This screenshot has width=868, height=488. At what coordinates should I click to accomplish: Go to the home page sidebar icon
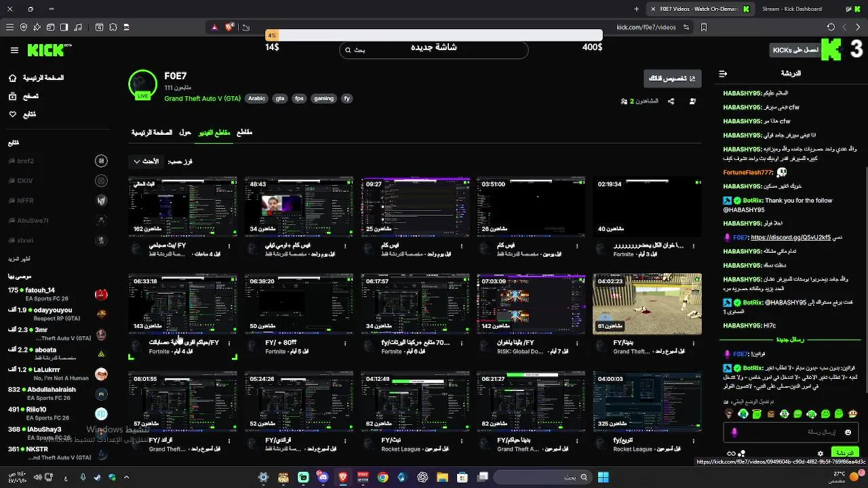click(12, 78)
